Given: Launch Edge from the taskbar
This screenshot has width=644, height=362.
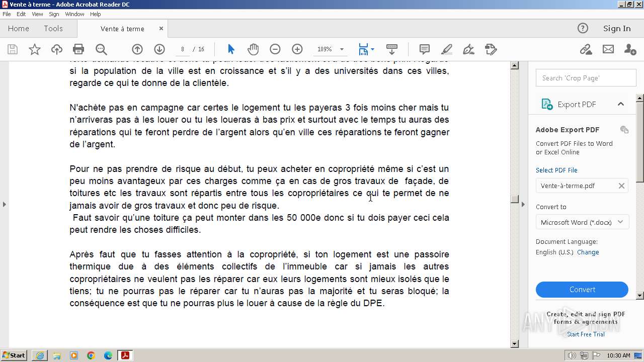Looking at the screenshot, I should pyautogui.click(x=108, y=355).
